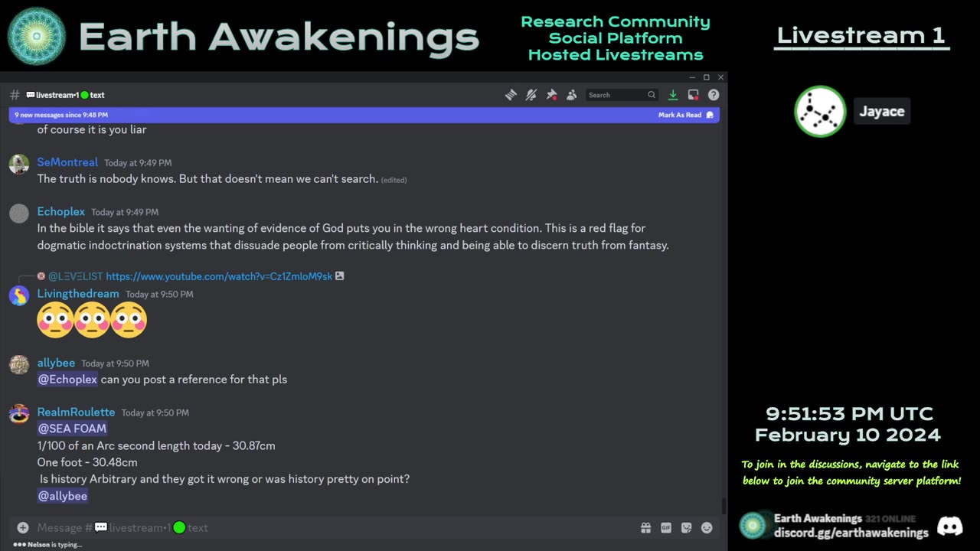Viewport: 980px width, 551px height.
Task: Click the small Earth Awakenings server icon
Action: pos(753,526)
